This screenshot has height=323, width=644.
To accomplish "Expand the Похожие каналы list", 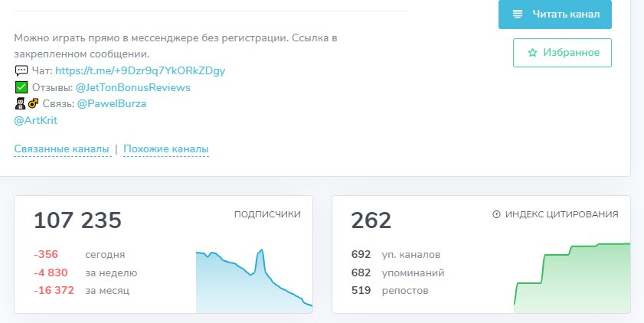I will [166, 149].
